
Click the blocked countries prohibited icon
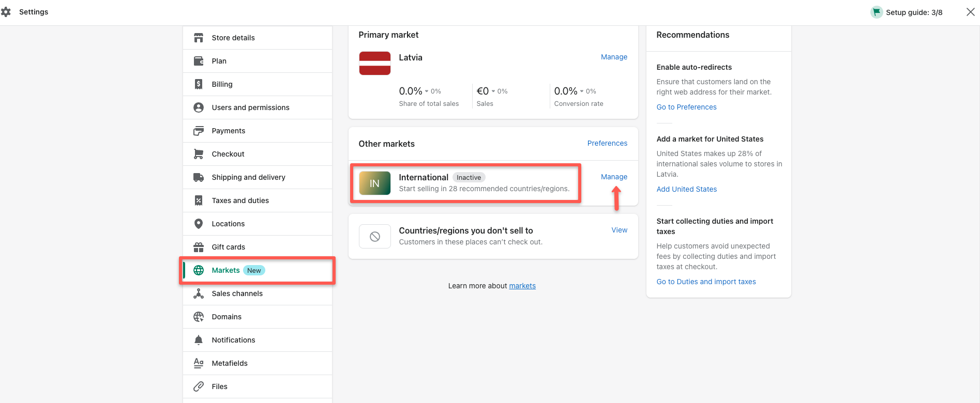375,237
